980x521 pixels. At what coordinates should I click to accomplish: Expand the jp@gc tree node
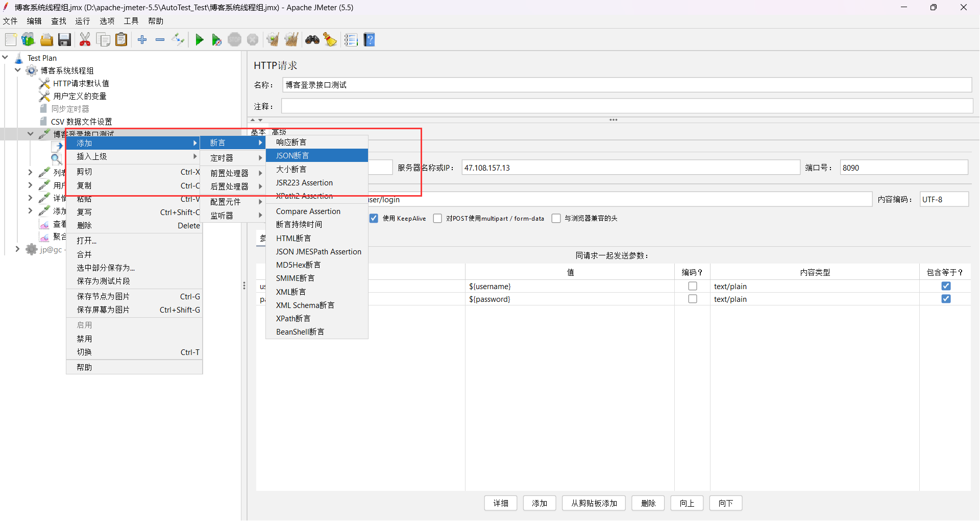click(18, 249)
